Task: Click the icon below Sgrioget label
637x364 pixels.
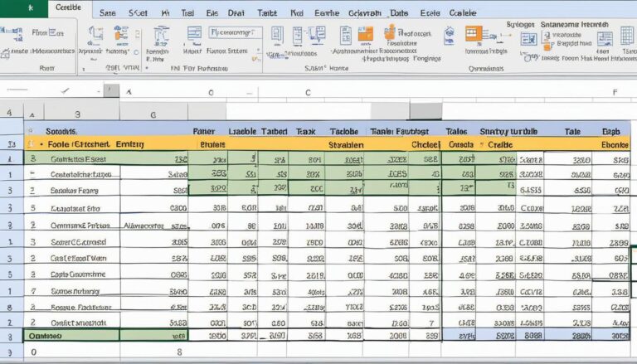Action: click(x=528, y=39)
